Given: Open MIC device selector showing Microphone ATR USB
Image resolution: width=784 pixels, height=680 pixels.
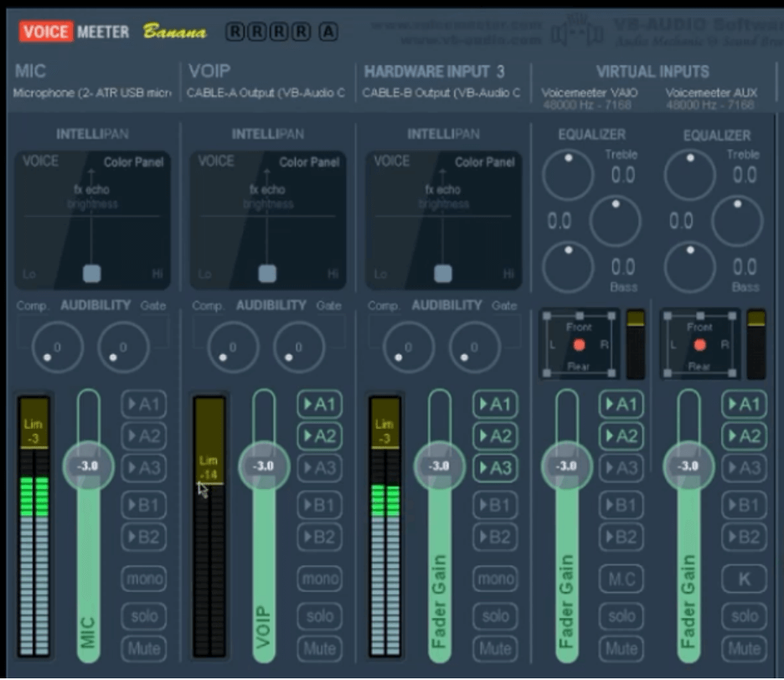Looking at the screenshot, I should tap(92, 93).
